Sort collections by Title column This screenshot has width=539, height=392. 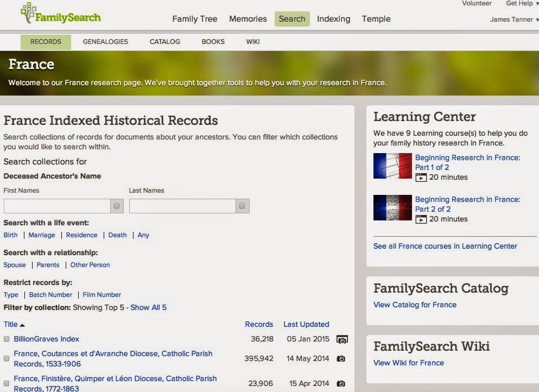click(x=11, y=325)
